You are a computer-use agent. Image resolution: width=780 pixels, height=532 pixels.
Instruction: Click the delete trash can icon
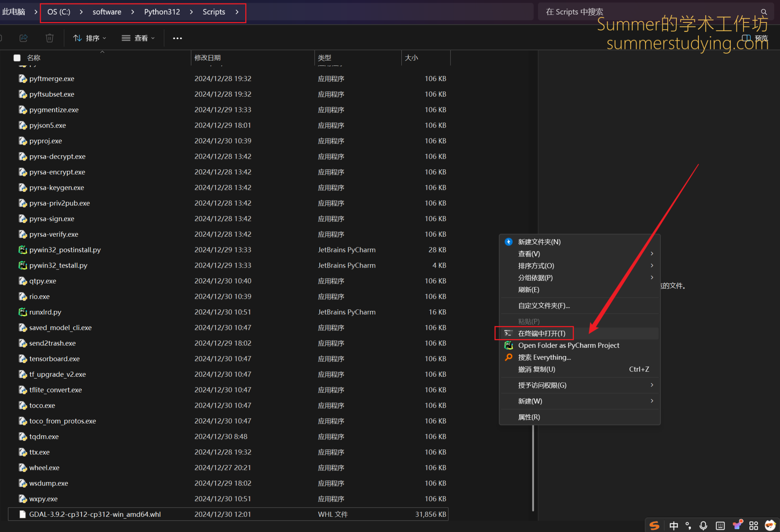[50, 38]
